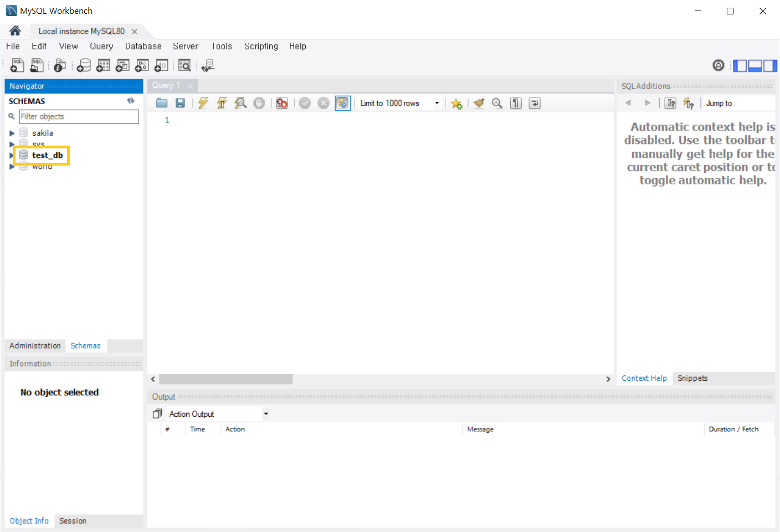Open find panel magnifier icon
This screenshot has height=532, width=780.
(x=497, y=103)
